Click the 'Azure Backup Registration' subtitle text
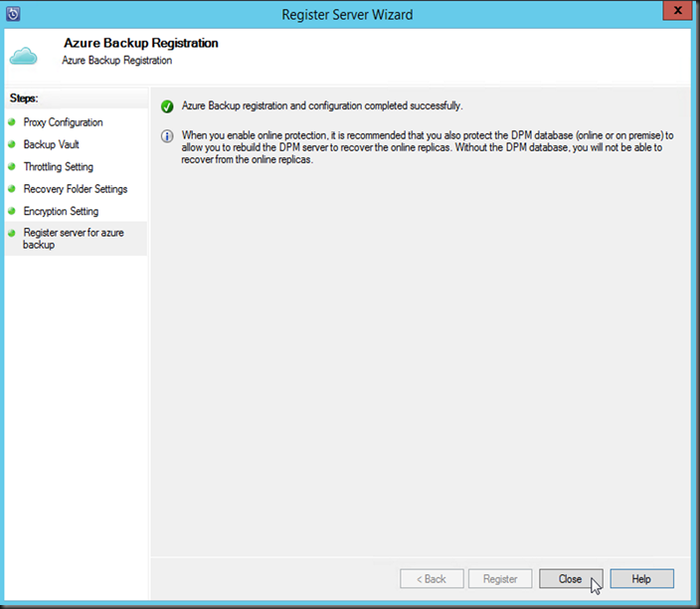700x609 pixels. (x=117, y=61)
